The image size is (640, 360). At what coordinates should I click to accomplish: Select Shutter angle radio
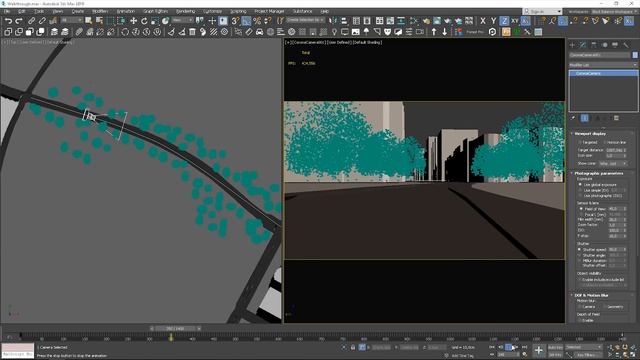(579, 255)
